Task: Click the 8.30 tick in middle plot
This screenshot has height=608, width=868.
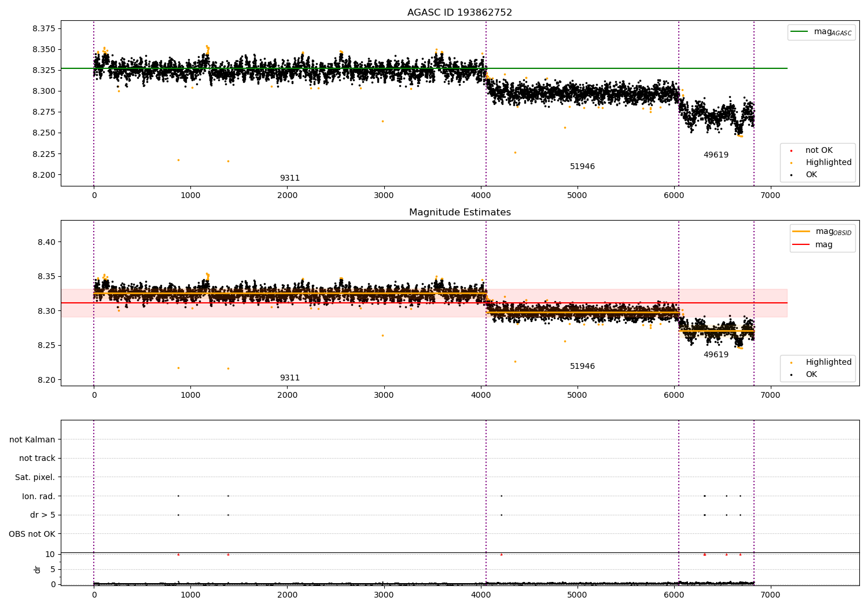Action: (x=46, y=311)
